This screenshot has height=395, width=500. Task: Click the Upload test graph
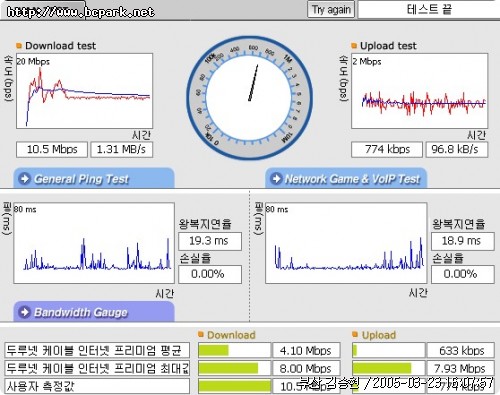(419, 91)
